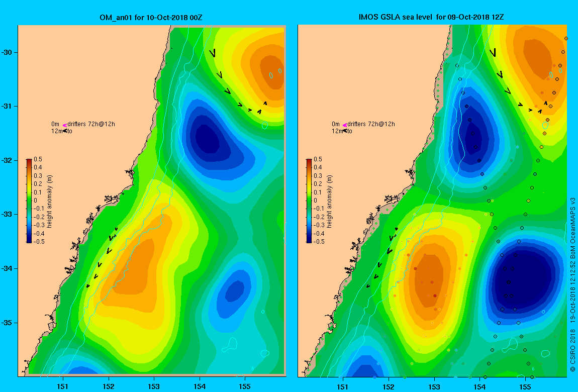Click the -35 latitude label
This screenshot has height=392, width=578.
click(x=7, y=323)
